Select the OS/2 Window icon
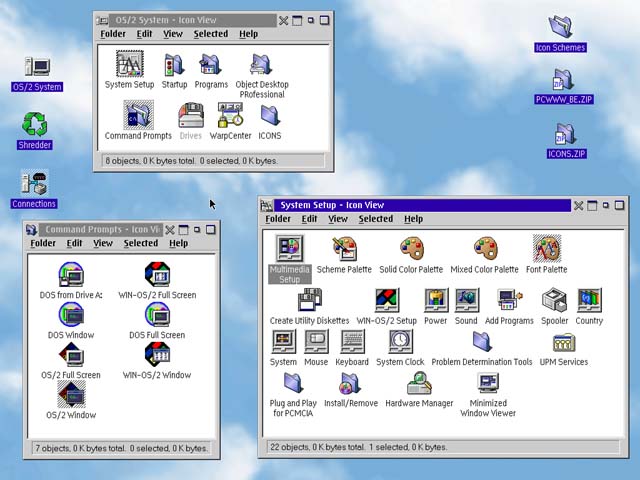640x480 pixels. coord(71,394)
